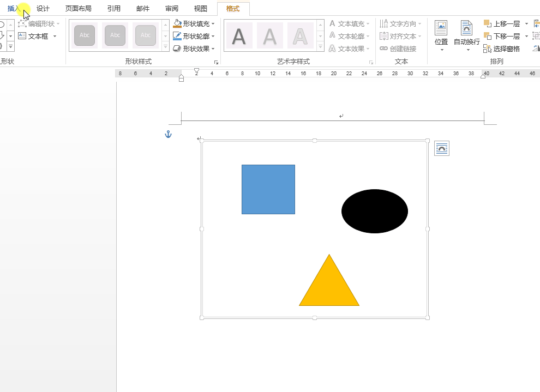Click 上移一层 bring forward icon
540x392 pixels.
click(488, 23)
